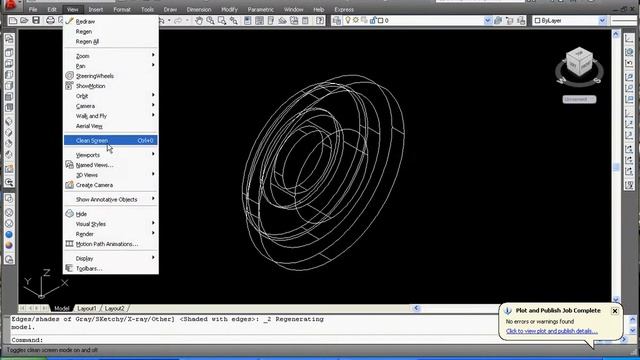Click to view plot and publish details link
This screenshot has height=360, width=640.
click(x=551, y=331)
